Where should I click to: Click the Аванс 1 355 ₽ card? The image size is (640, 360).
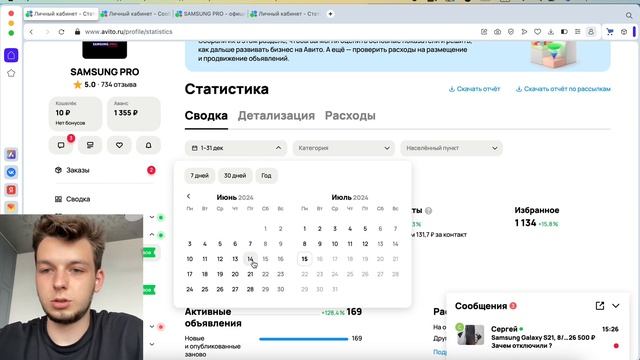(x=134, y=113)
